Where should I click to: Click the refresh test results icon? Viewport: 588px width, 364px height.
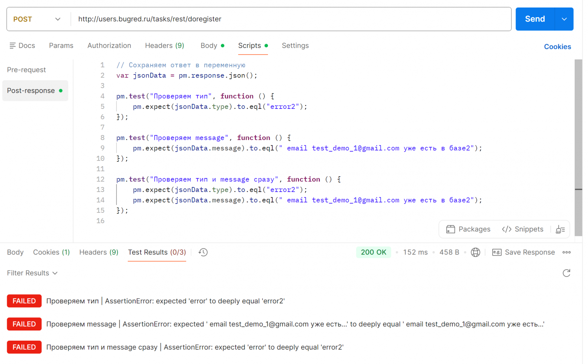pos(566,273)
